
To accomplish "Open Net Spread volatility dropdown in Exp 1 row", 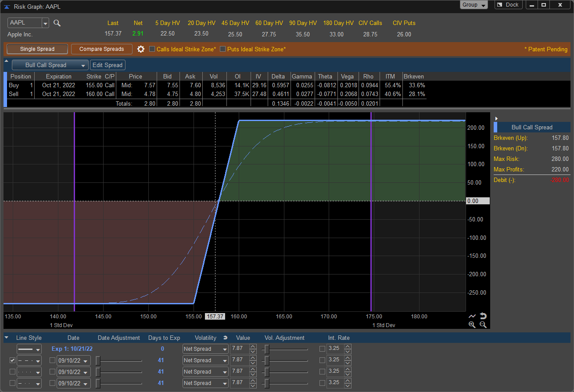I will (x=205, y=349).
